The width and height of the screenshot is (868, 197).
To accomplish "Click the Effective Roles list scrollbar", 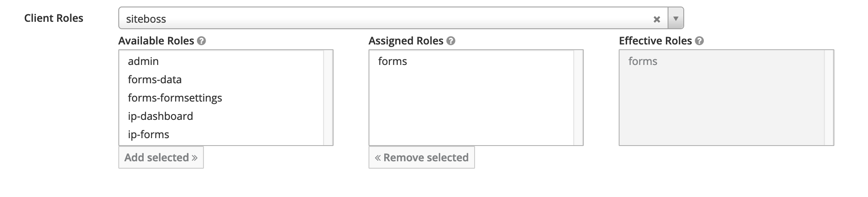I will [829, 98].
